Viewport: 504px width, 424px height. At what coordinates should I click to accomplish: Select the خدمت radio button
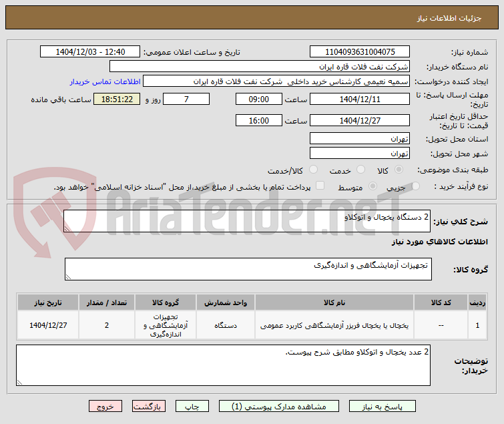(x=360, y=170)
